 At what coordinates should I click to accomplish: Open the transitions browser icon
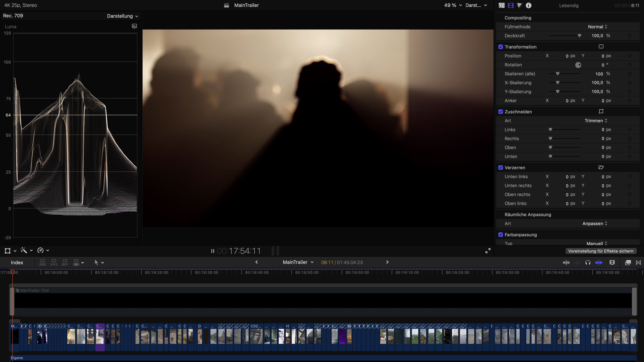[x=638, y=262]
